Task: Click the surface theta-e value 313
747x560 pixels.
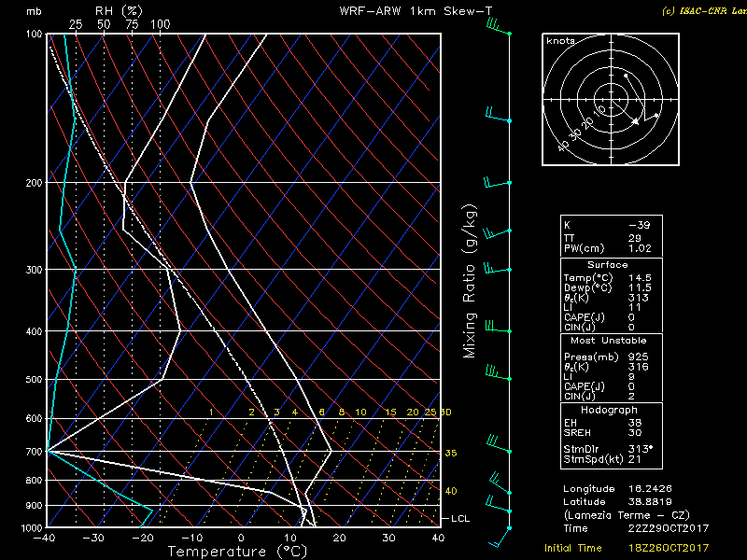Action: [x=638, y=298]
